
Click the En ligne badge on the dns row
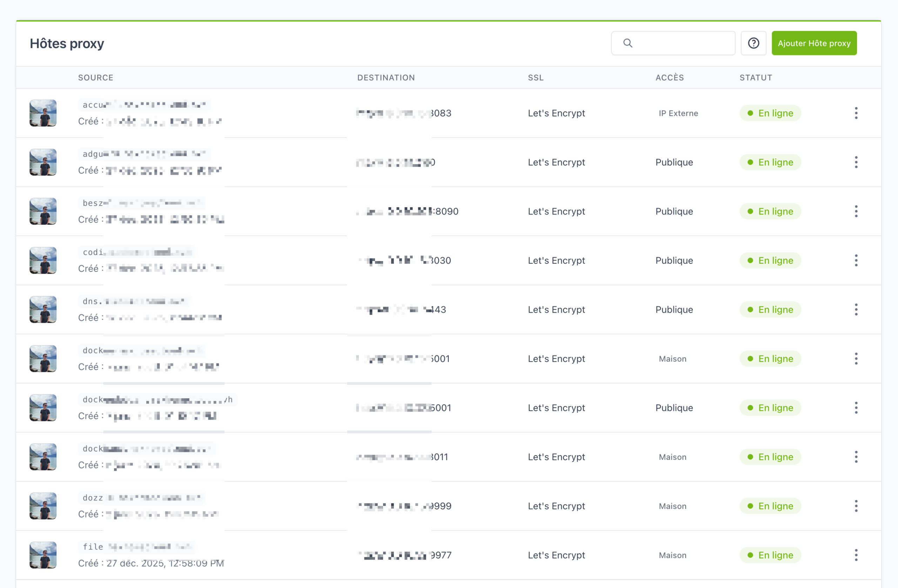[x=770, y=309]
